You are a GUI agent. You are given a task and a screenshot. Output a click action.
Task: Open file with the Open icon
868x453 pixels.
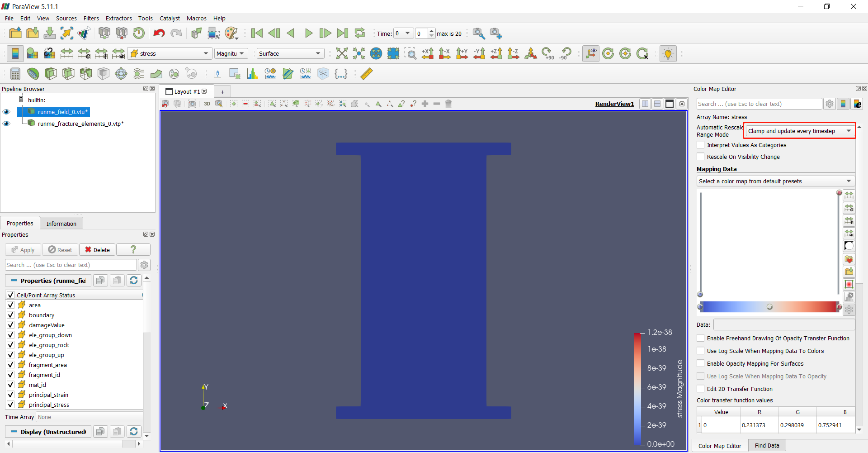pos(15,33)
